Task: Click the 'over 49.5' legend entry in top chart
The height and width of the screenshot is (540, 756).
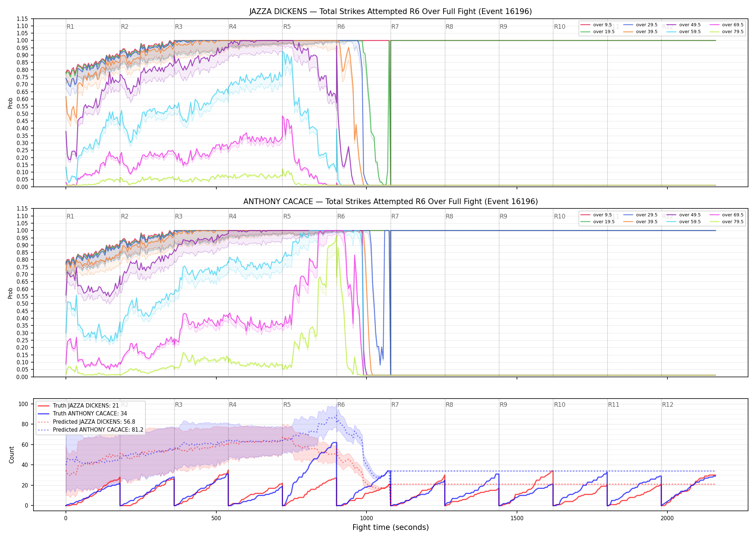Action: tap(684, 25)
